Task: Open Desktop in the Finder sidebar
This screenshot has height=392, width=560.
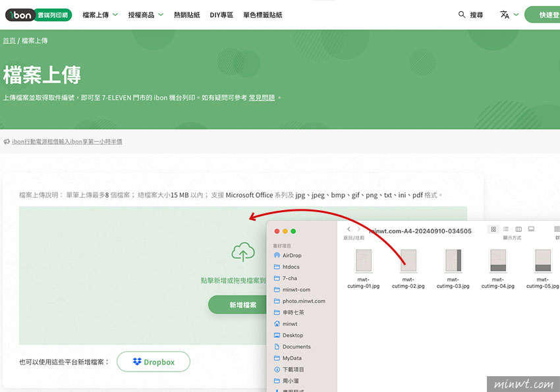Action: click(289, 335)
